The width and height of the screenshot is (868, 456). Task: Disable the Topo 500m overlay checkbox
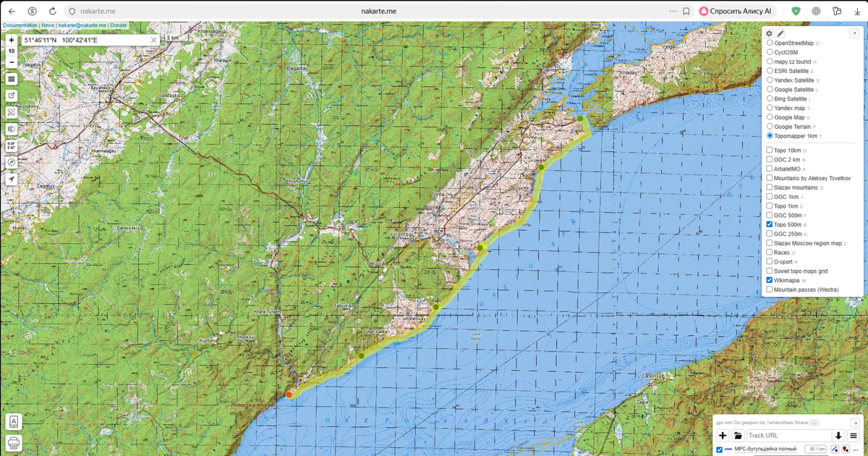[x=770, y=224]
